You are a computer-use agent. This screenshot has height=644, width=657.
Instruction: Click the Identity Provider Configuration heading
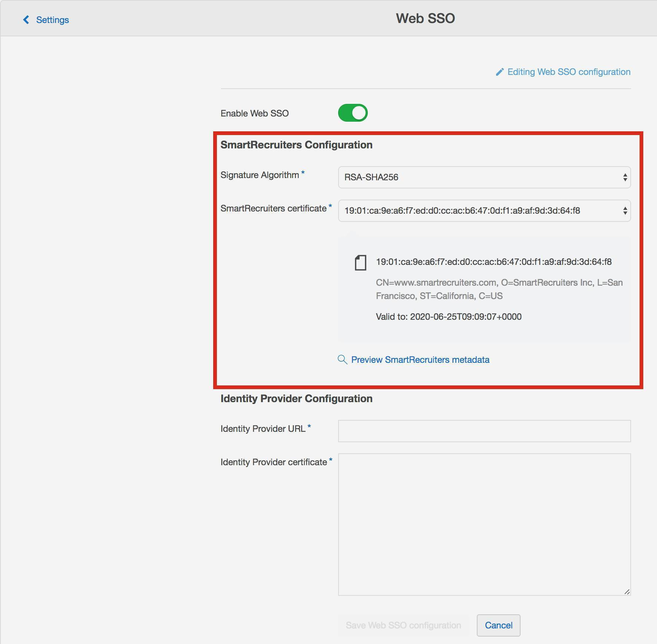[x=296, y=398]
